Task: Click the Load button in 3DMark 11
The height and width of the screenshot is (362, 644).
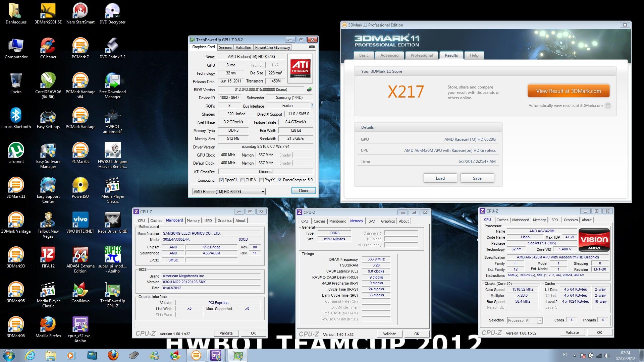Action: pos(440,178)
